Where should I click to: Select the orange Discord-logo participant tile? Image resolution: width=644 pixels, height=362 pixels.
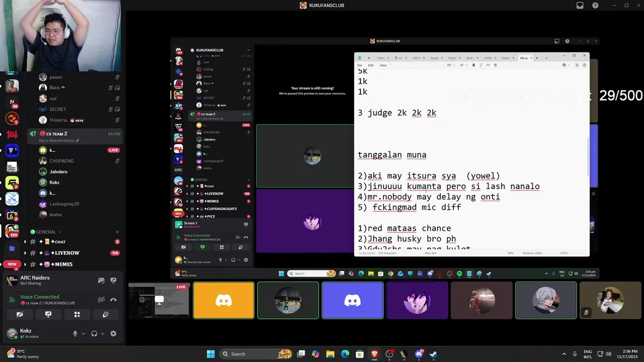(223, 301)
